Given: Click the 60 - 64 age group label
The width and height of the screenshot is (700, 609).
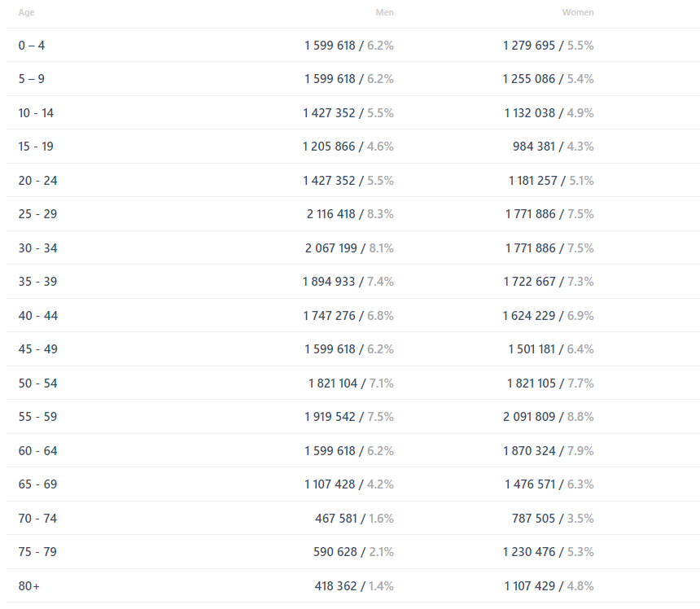Looking at the screenshot, I should (x=37, y=450).
